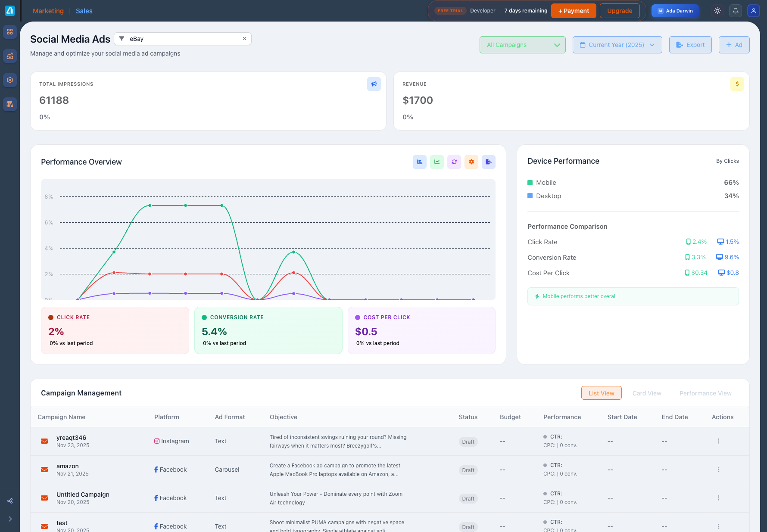Switch chart to line chart view
Screen dimensions: 767x532
click(x=437, y=162)
